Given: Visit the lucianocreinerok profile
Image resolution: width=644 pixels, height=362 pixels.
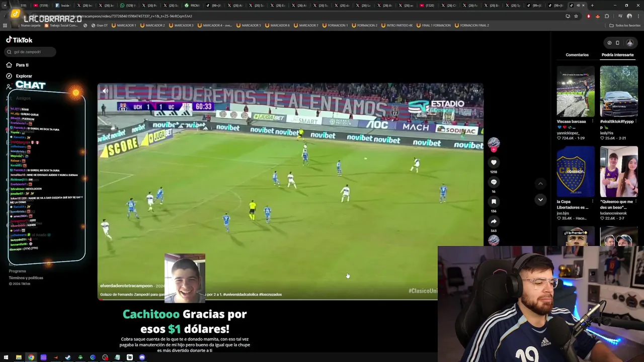Looking at the screenshot, I should click(613, 213).
